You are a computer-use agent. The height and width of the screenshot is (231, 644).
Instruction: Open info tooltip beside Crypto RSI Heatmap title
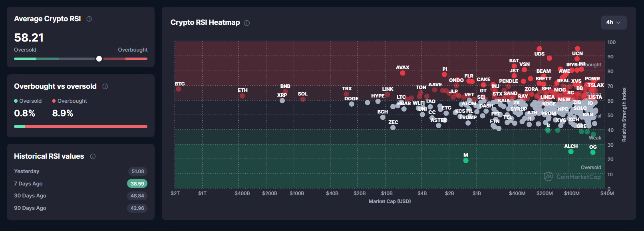pos(247,23)
